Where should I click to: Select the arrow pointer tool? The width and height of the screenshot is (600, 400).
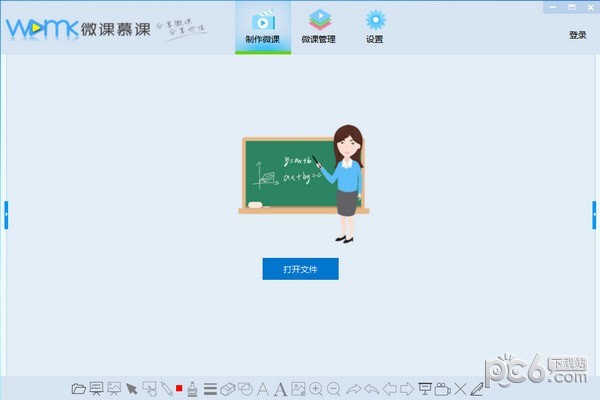click(x=131, y=388)
